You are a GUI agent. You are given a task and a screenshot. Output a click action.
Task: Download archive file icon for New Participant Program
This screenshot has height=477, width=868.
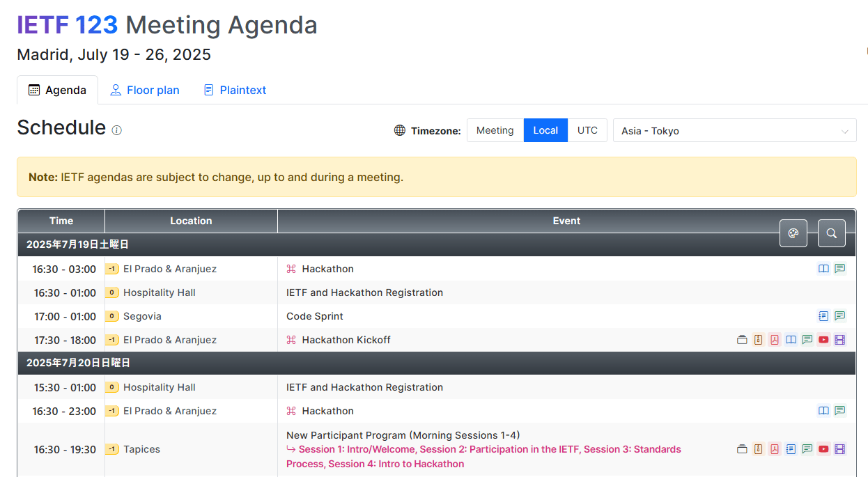click(758, 449)
